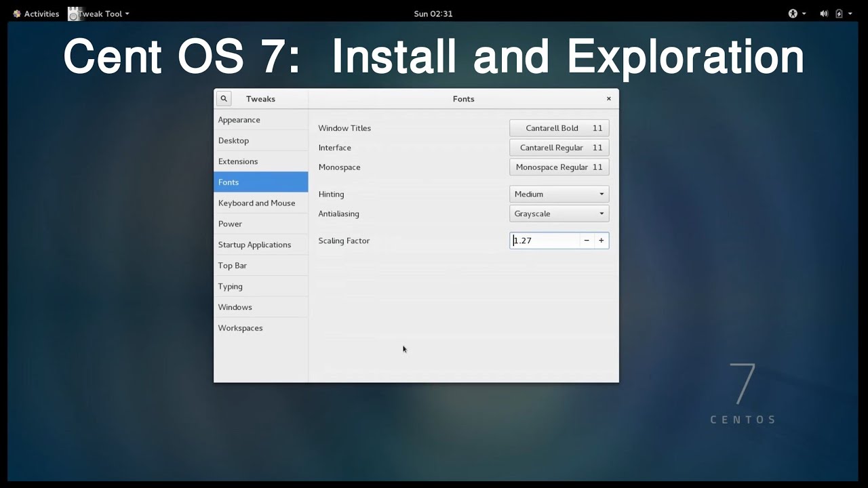Open the Tweak Tool app menu

click(x=99, y=14)
